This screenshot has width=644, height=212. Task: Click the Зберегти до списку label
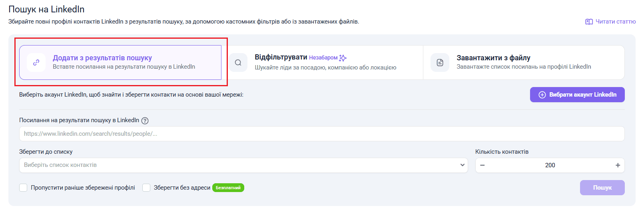click(46, 152)
